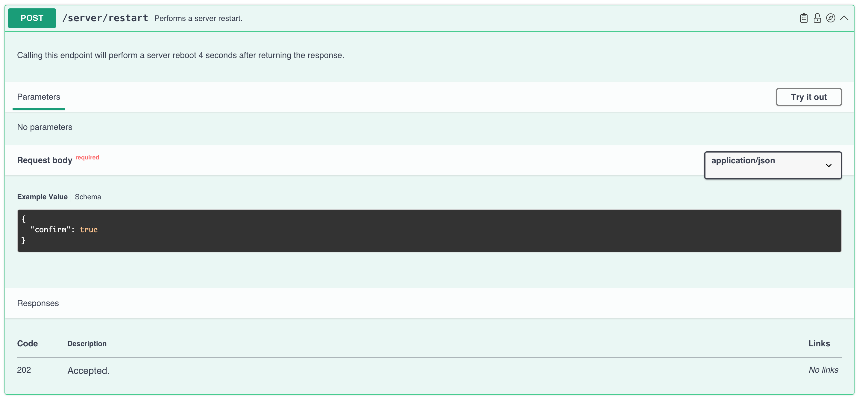Collapse the operation with the up chevron
This screenshot has width=868, height=399.
pyautogui.click(x=844, y=18)
